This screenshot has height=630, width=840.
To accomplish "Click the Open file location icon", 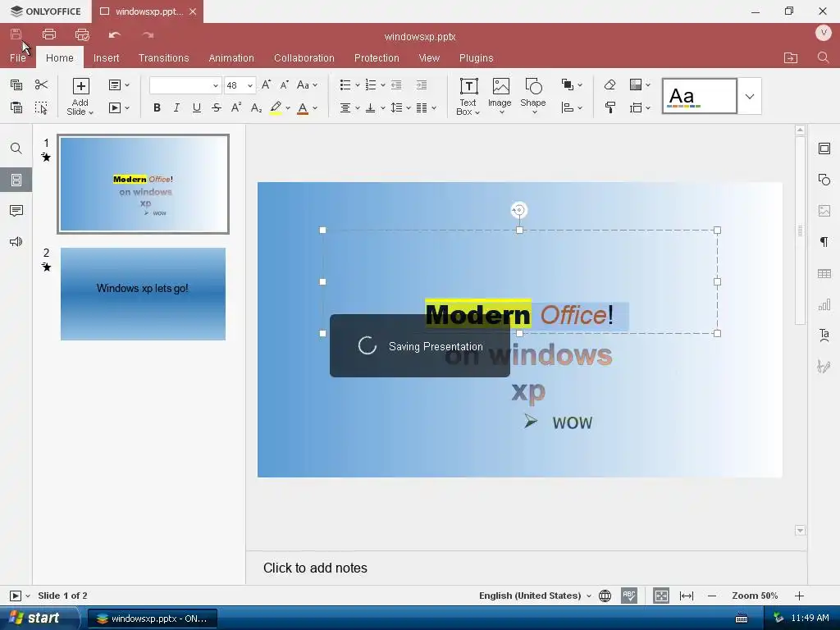I will pos(791,58).
